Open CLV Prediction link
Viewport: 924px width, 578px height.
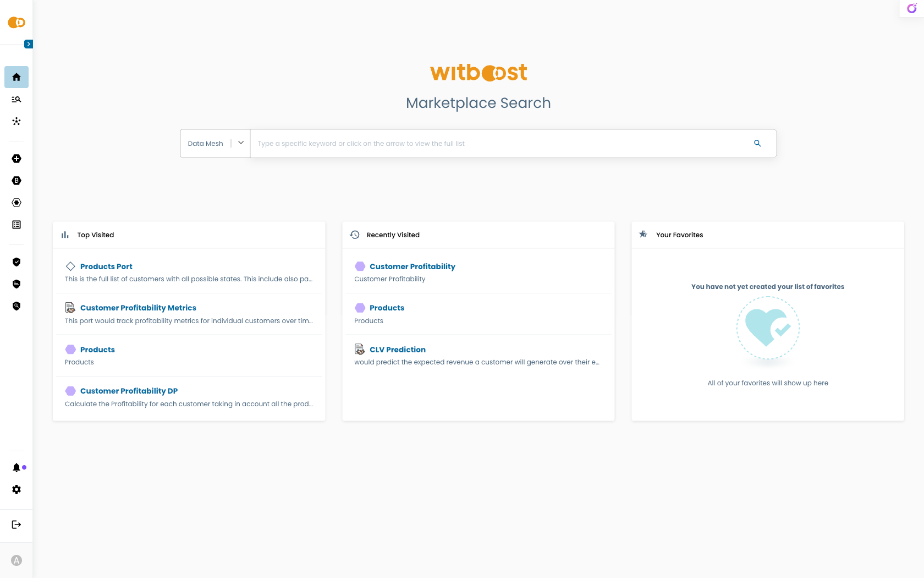point(398,350)
